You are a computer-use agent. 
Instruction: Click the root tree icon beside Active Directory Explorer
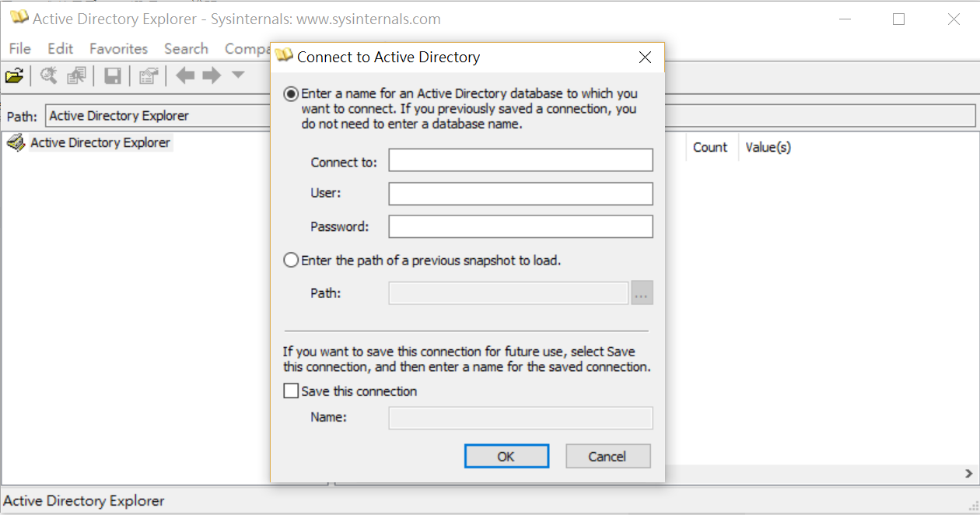[16, 143]
